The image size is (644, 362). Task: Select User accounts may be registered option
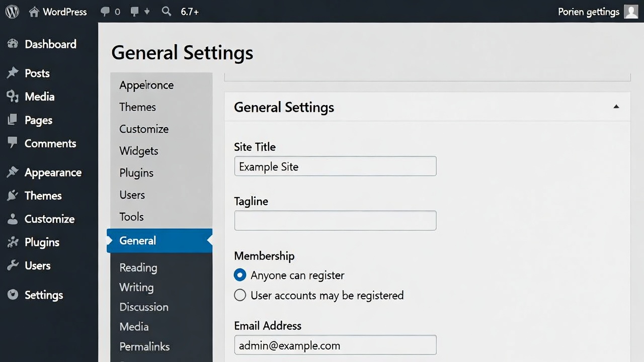[x=240, y=295]
